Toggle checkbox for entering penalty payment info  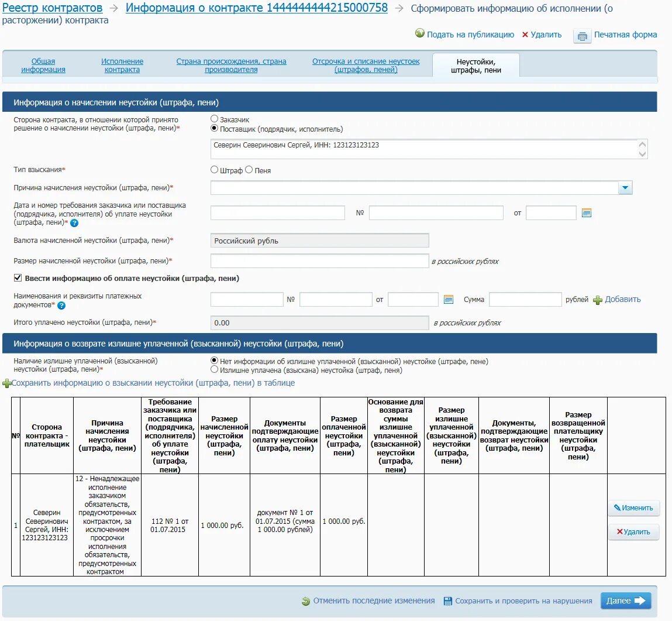(x=18, y=278)
